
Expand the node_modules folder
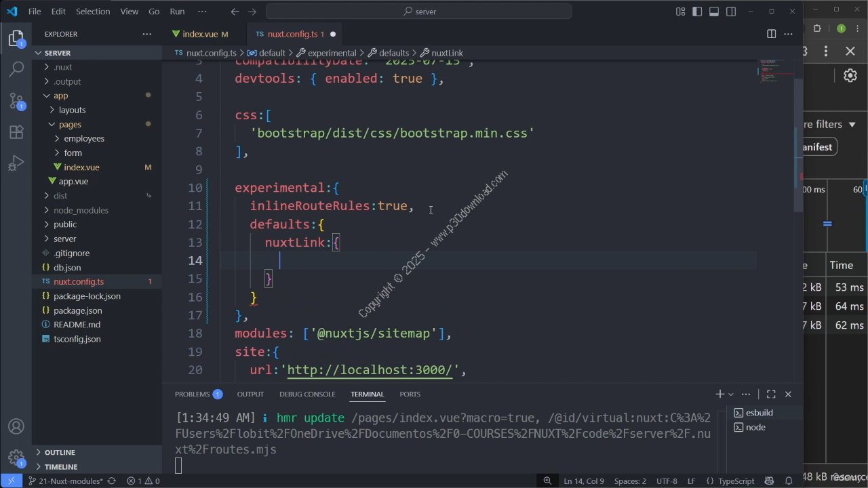click(81, 210)
